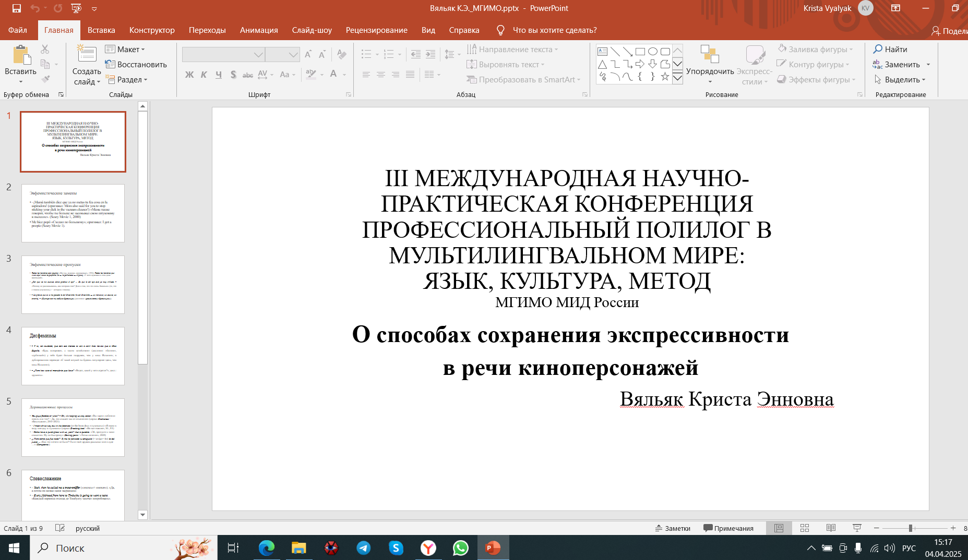
Task: Open line spacing dropdown
Action: [x=452, y=54]
